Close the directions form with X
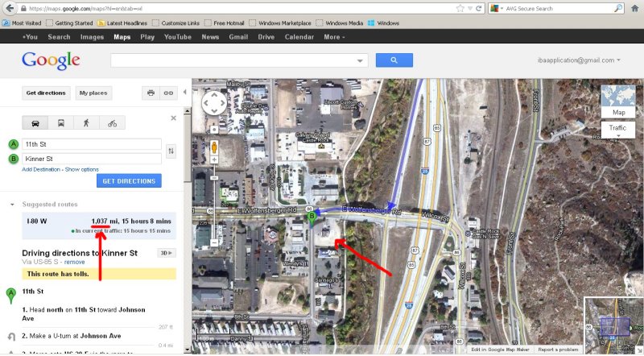The width and height of the screenshot is (644, 356). [x=173, y=118]
